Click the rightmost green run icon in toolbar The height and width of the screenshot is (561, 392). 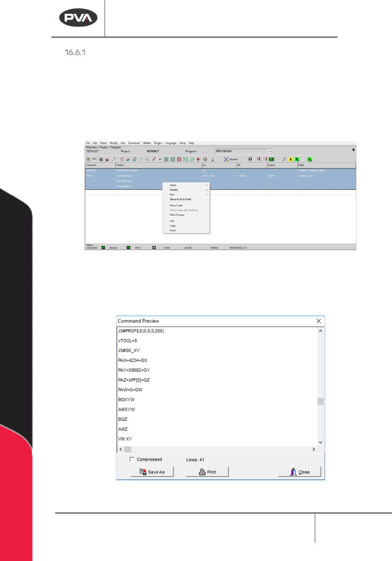pyautogui.click(x=309, y=159)
